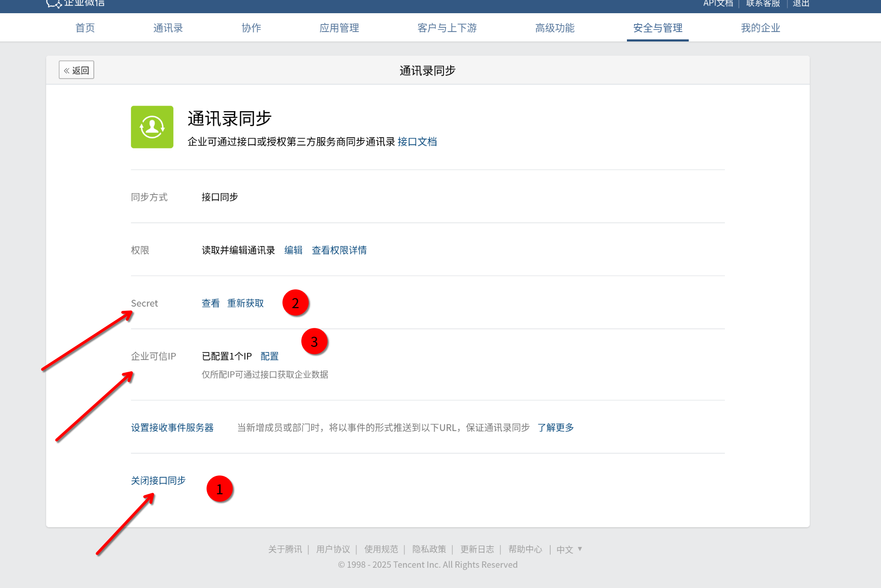Viewport: 881px width, 588px height.
Task: Open the 首页 tab
Action: [85, 28]
